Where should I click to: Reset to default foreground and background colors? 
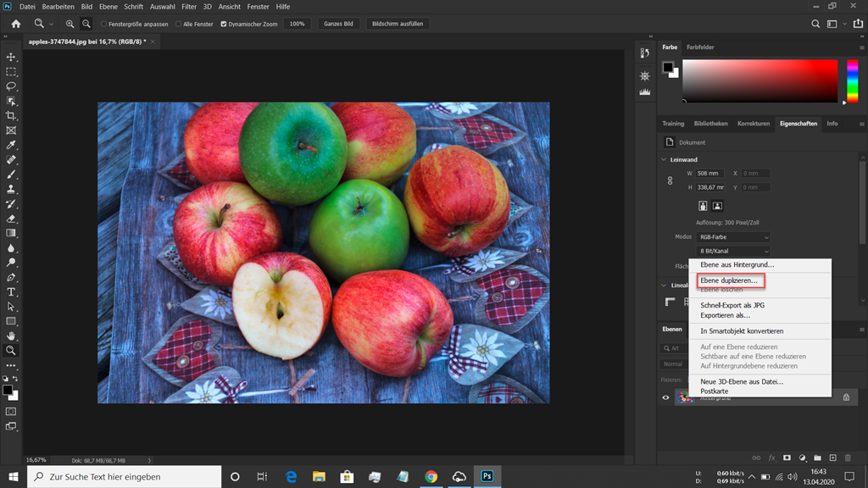coord(6,379)
